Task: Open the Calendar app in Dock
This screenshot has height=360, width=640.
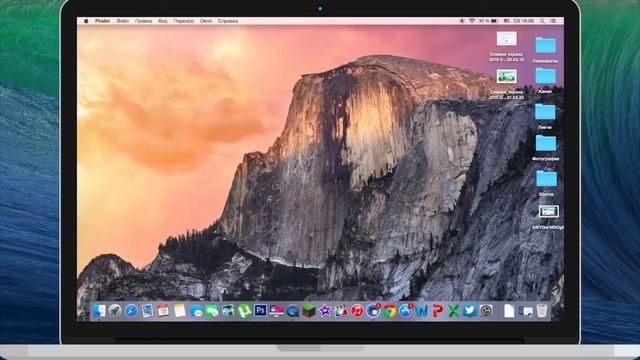Action: pos(163,311)
